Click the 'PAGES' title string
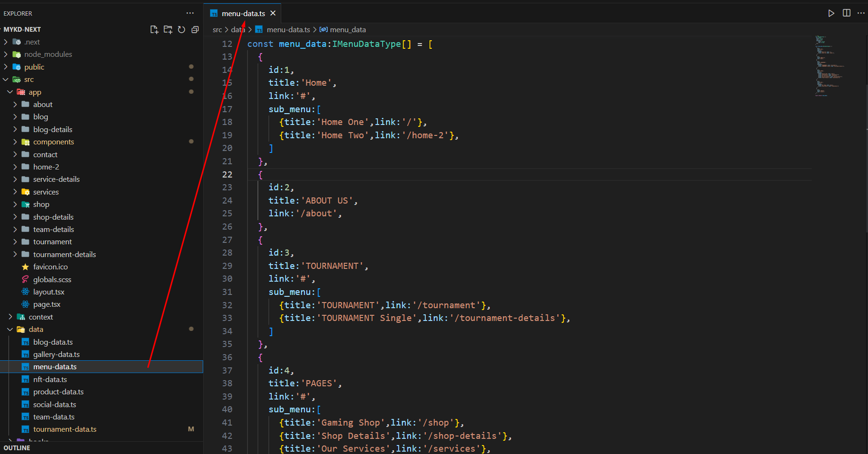868x454 pixels. pyautogui.click(x=319, y=383)
